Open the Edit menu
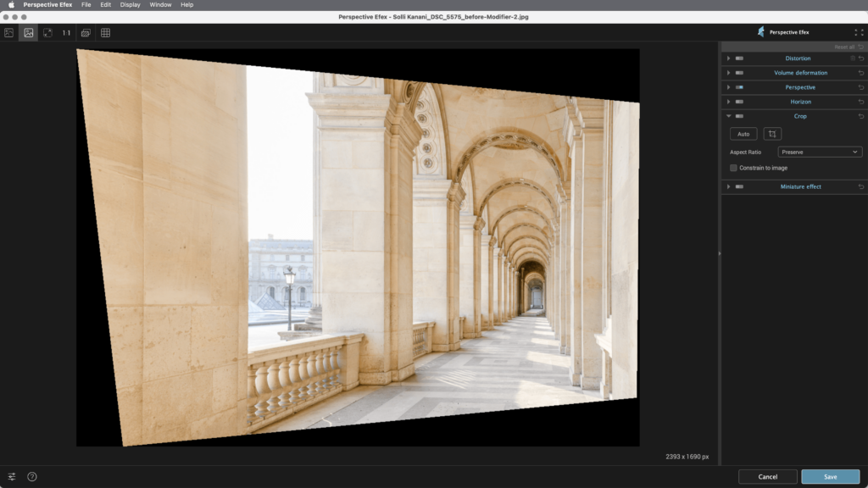Viewport: 868px width, 488px height. (105, 4)
